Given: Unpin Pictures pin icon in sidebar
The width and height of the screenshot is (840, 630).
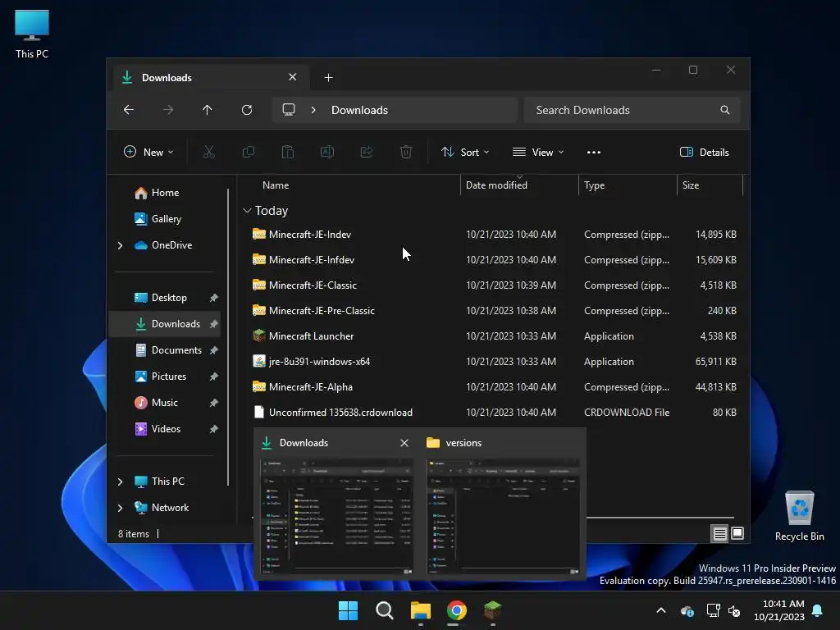Looking at the screenshot, I should pyautogui.click(x=214, y=377).
